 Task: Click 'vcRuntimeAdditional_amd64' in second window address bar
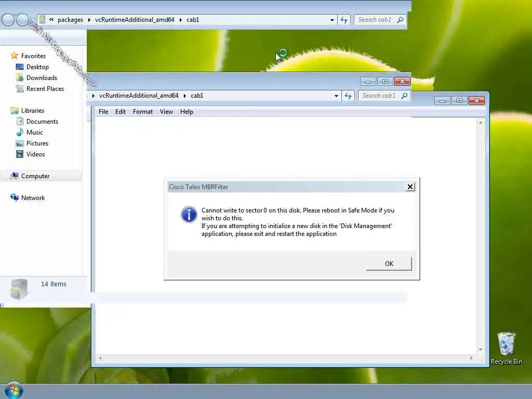pos(138,96)
